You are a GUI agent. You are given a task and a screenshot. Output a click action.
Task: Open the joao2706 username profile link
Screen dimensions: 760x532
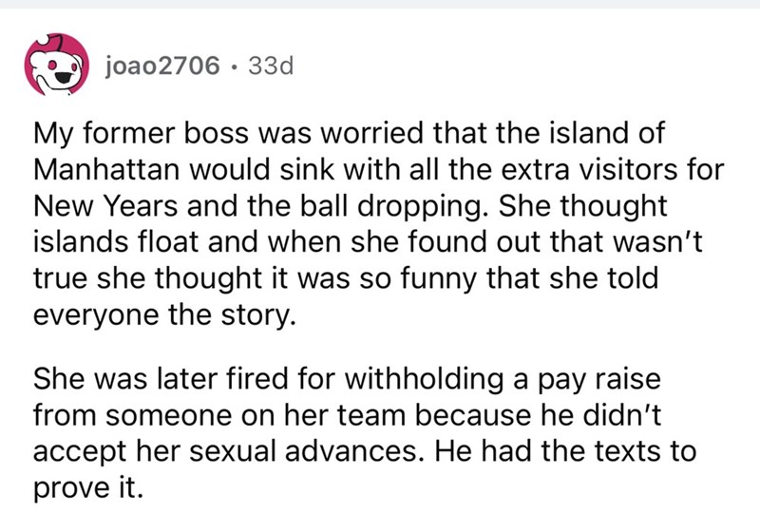(162, 66)
